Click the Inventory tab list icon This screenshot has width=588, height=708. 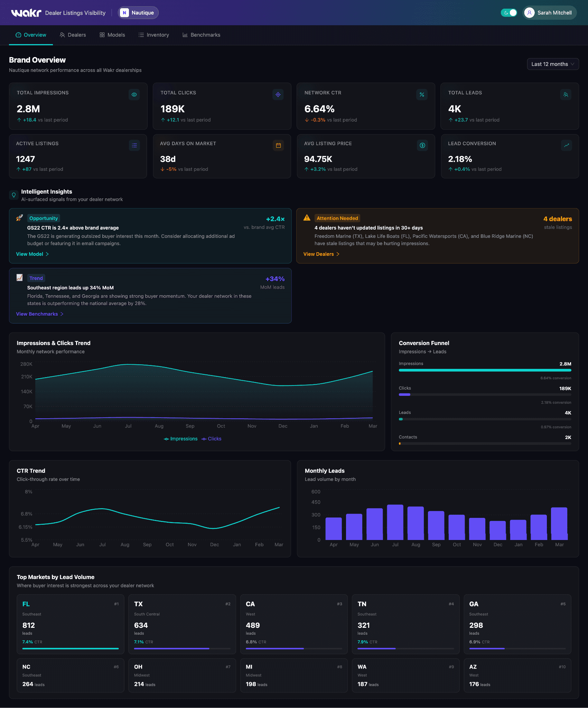pos(141,35)
